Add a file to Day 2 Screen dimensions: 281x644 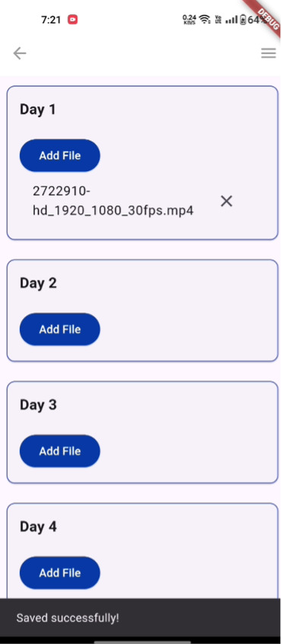tap(60, 329)
